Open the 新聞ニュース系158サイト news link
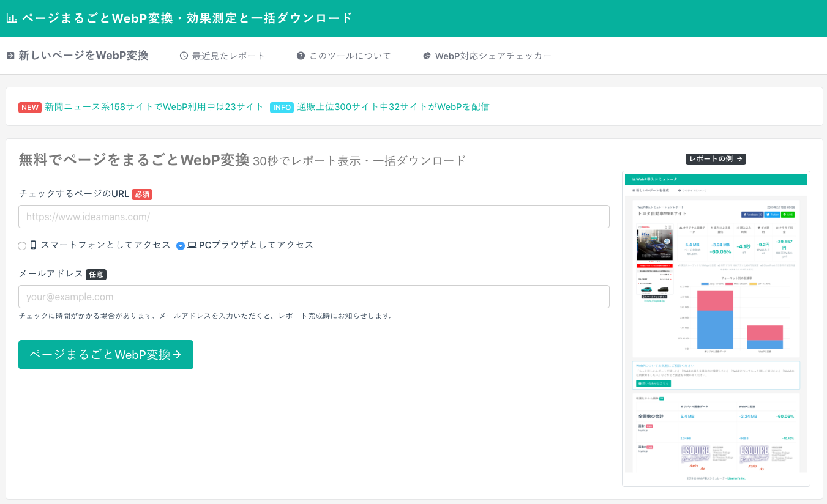 click(x=154, y=107)
